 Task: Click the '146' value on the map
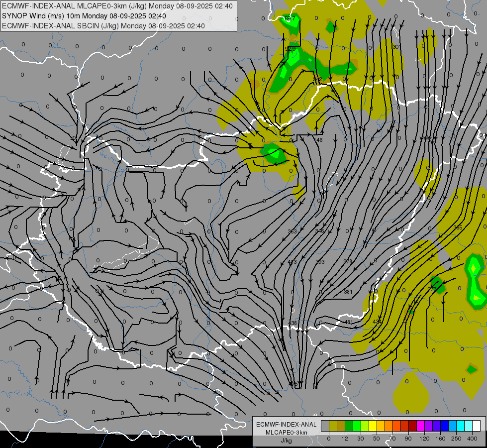319,140
